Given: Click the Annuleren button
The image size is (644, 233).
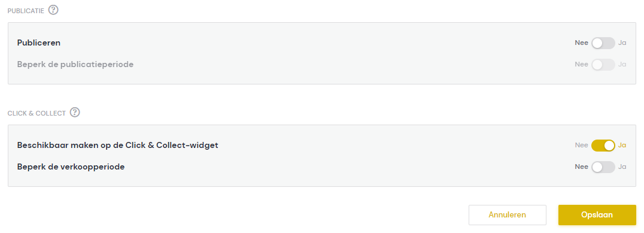Looking at the screenshot, I should (x=507, y=215).
